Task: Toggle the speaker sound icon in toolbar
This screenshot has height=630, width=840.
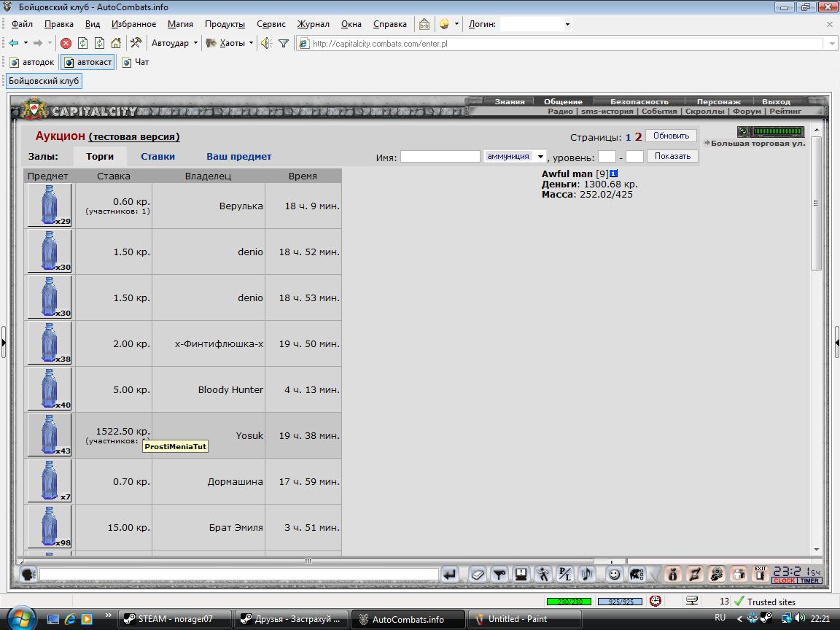Action: tap(266, 43)
